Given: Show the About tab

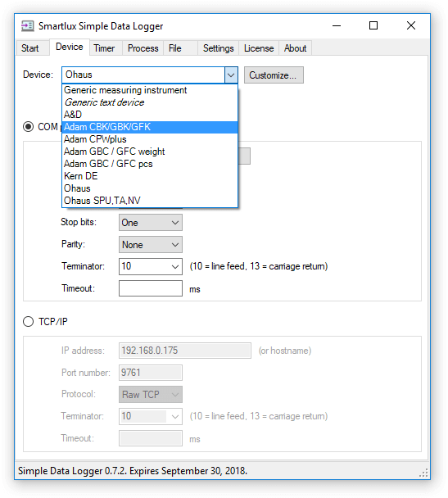Looking at the screenshot, I should tap(296, 48).
